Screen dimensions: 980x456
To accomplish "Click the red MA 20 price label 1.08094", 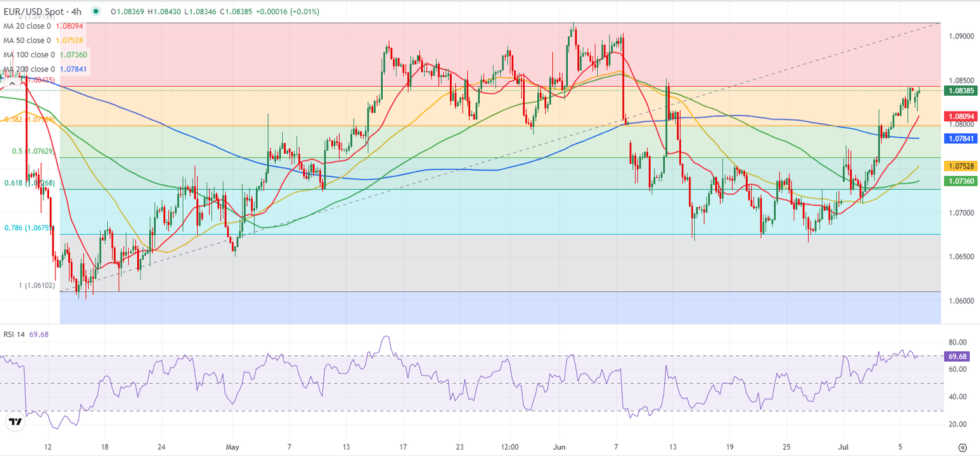I will pos(960,117).
